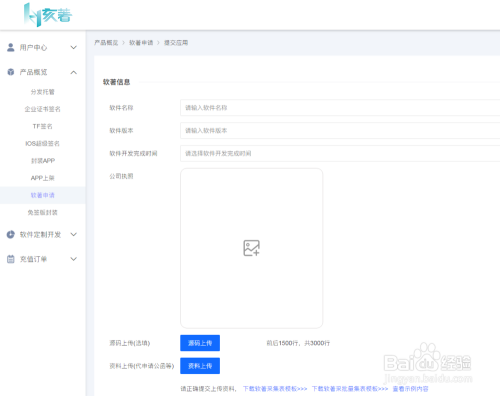Expand the 用户中心 menu chevron
The width and height of the screenshot is (500, 396).
(x=74, y=47)
